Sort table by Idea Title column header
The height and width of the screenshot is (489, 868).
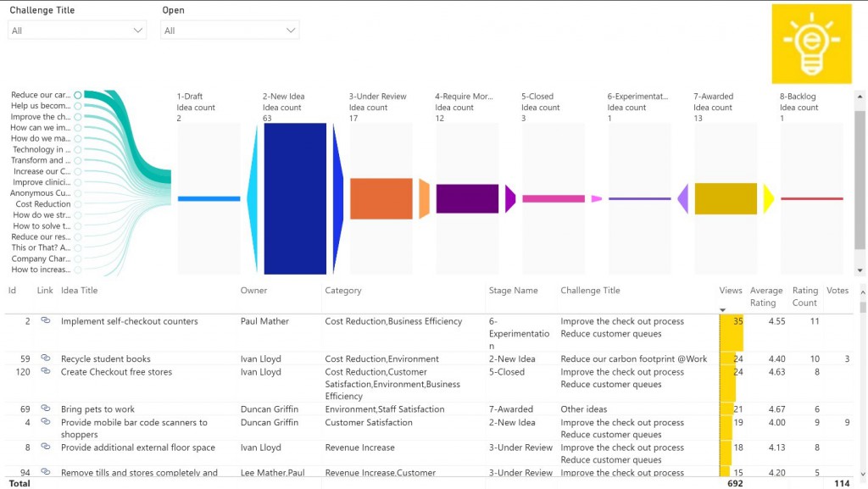pos(79,291)
